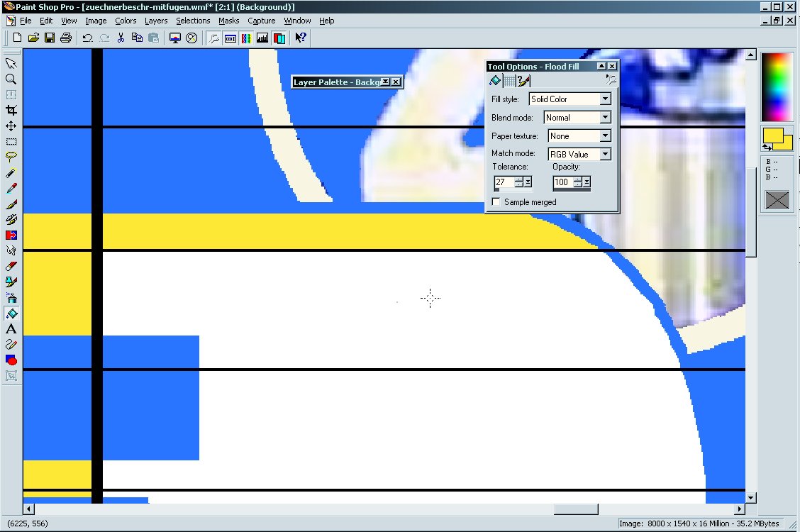Click the Cut scissors icon
This screenshot has width=800, height=532.
pos(121,38)
